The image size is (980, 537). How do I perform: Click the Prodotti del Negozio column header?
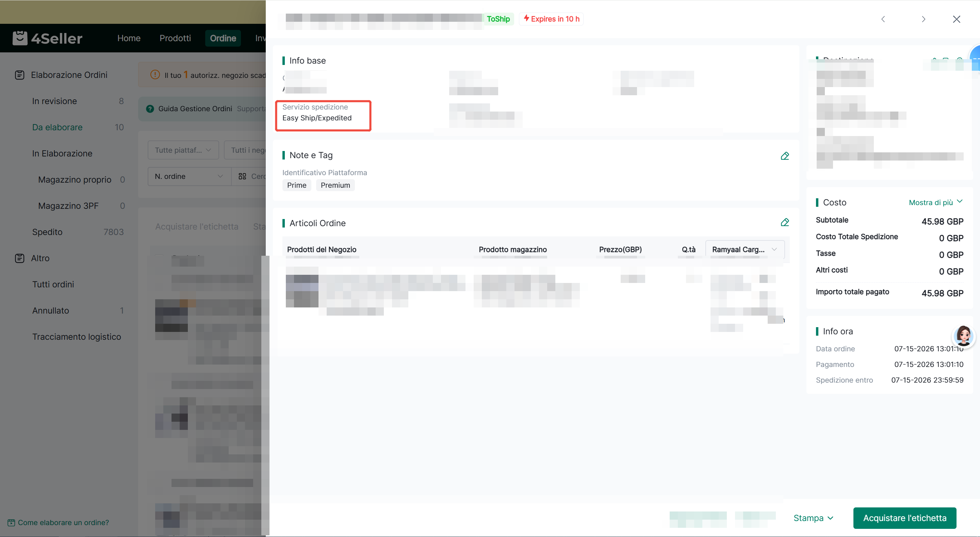(322, 250)
